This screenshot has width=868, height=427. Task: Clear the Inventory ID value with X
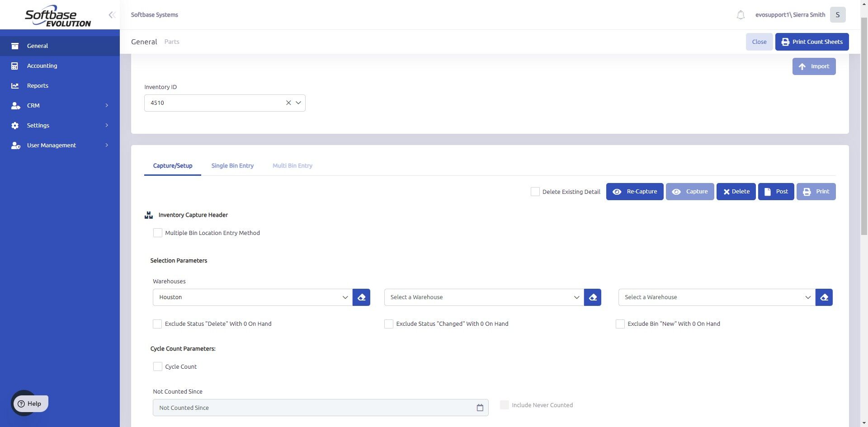pyautogui.click(x=288, y=103)
